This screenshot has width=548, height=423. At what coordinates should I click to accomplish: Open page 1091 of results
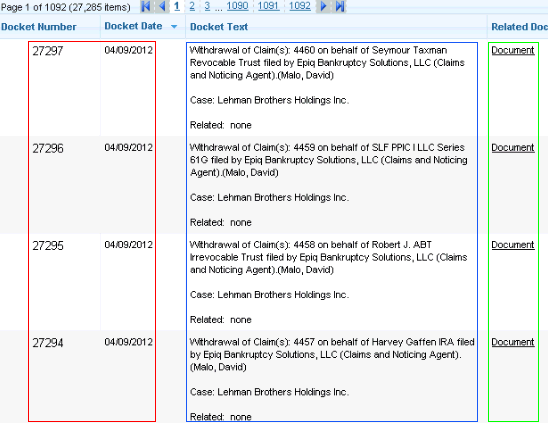tap(268, 6)
